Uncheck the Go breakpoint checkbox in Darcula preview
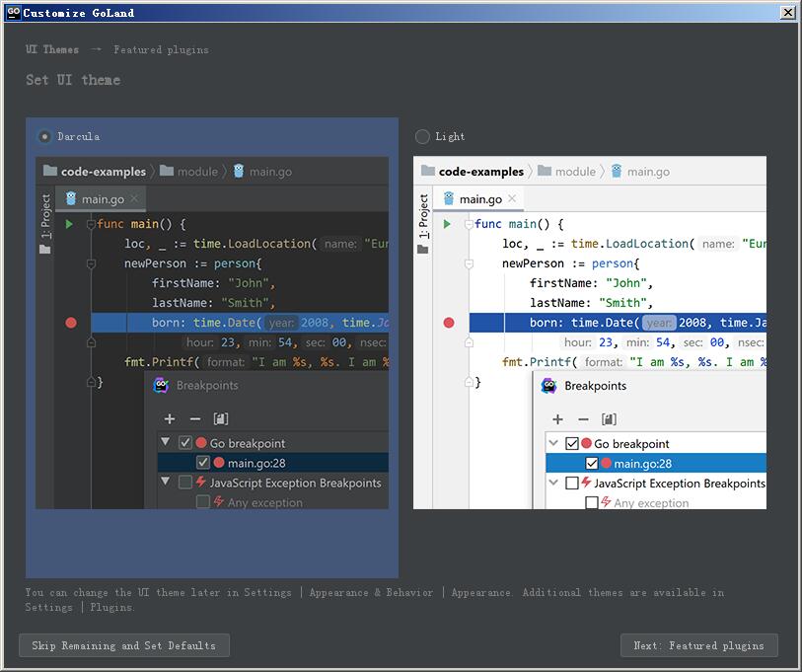The height and width of the screenshot is (672, 802). pyautogui.click(x=185, y=443)
